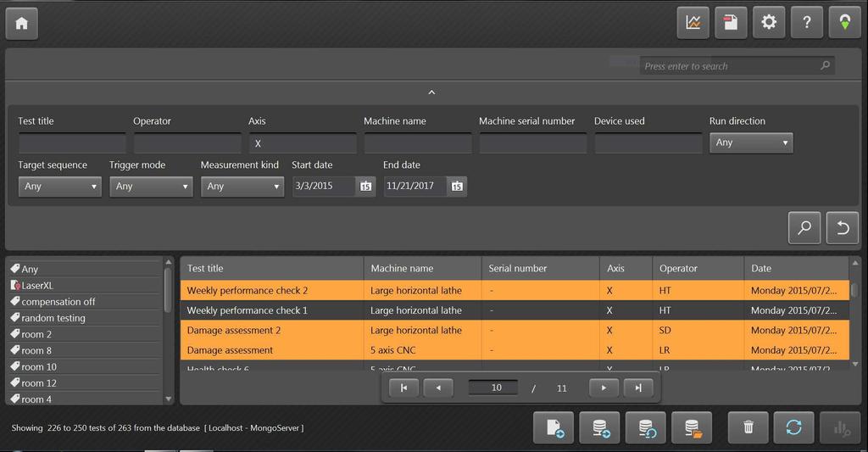Select the 5 axis CNC Damage assessment row
The width and height of the screenshot is (868, 452).
point(515,350)
